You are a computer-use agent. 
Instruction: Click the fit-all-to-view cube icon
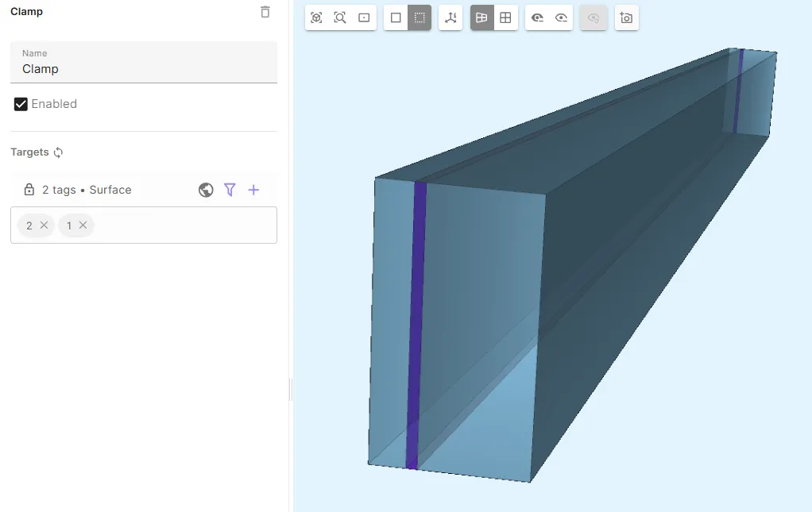316,17
